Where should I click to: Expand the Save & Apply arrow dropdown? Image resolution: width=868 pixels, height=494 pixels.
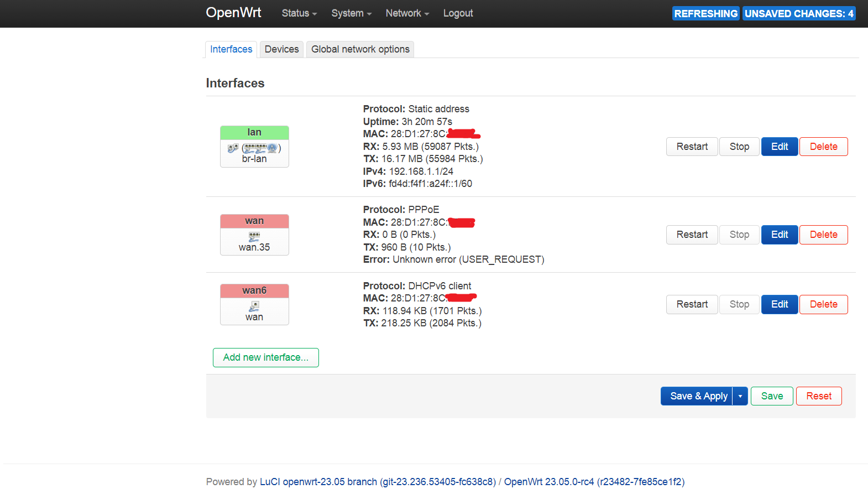point(740,396)
